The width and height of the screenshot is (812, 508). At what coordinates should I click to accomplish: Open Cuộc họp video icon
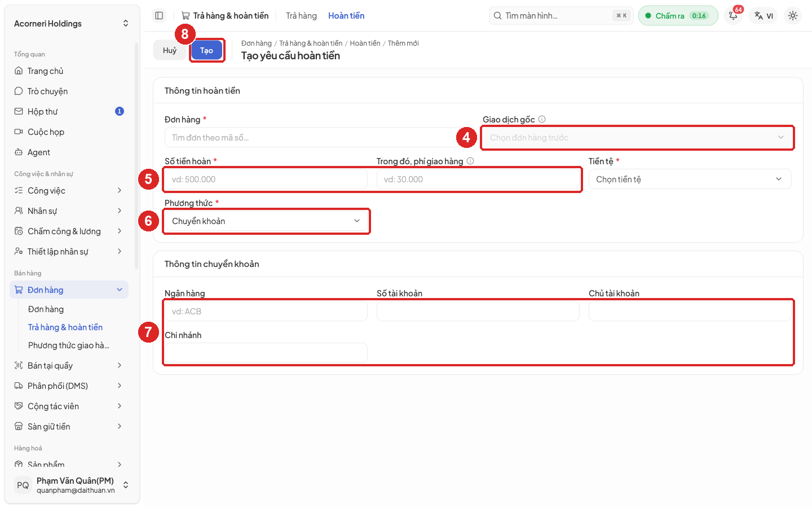click(x=19, y=132)
